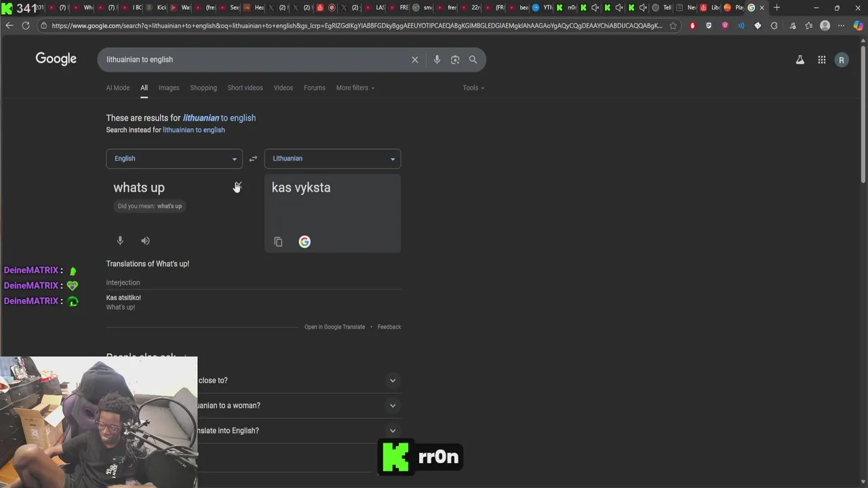Viewport: 868px width, 488px height.
Task: Open the English source language dropdown
Action: 174,159
